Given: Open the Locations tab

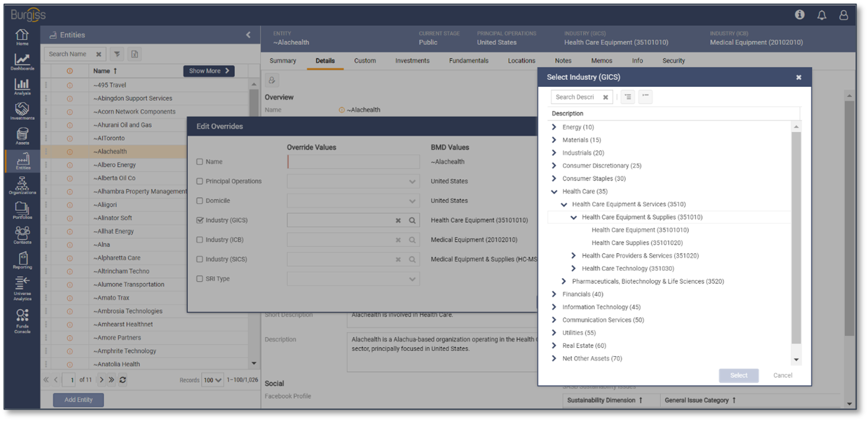Looking at the screenshot, I should tap(522, 60).
